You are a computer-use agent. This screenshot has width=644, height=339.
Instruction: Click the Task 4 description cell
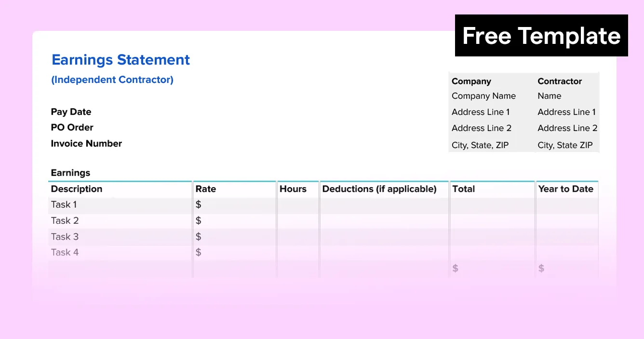(x=120, y=252)
